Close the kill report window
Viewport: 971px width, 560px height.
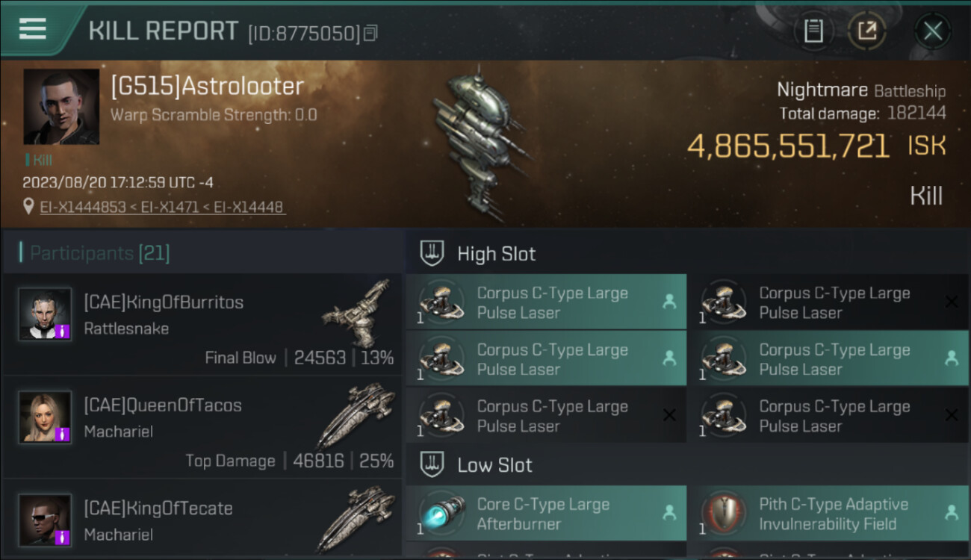932,31
